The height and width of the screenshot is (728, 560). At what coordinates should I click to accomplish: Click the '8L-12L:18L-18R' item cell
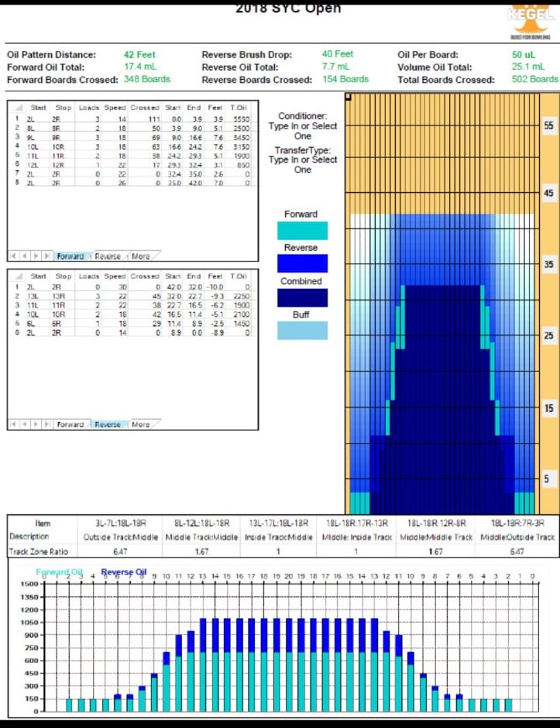click(202, 524)
